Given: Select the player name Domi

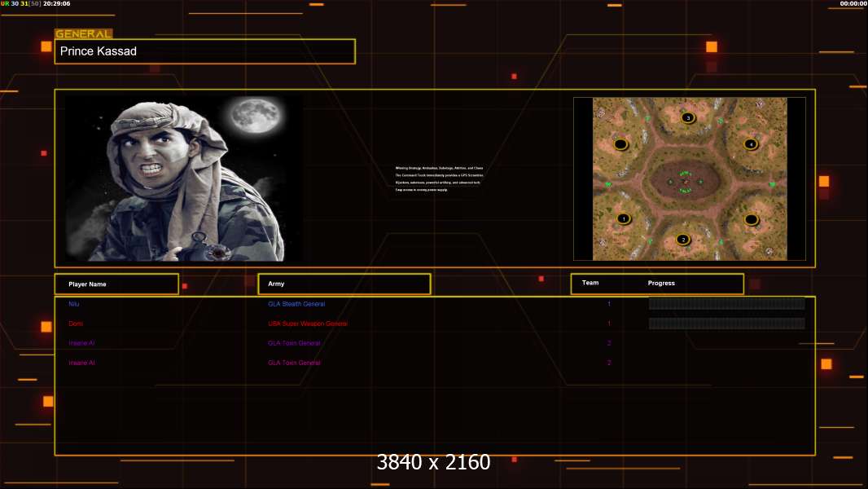Looking at the screenshot, I should point(76,324).
